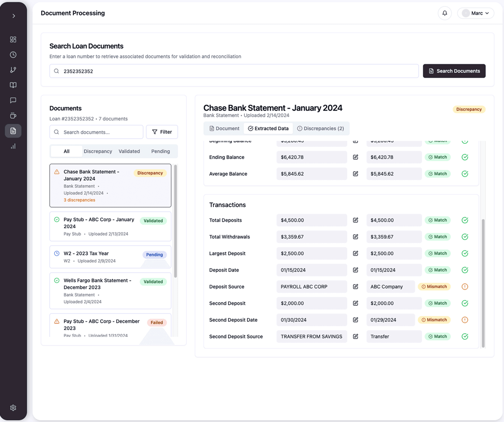The width and height of the screenshot is (504, 422).
Task: Open Wells Fargo Bank Statement December 2023
Action: coord(110,291)
